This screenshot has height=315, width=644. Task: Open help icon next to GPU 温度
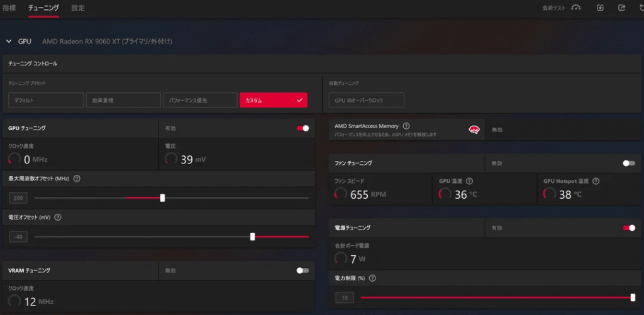[469, 180]
